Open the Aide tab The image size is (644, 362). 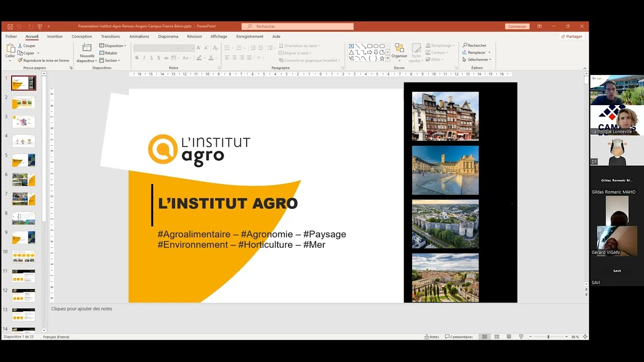[276, 37]
